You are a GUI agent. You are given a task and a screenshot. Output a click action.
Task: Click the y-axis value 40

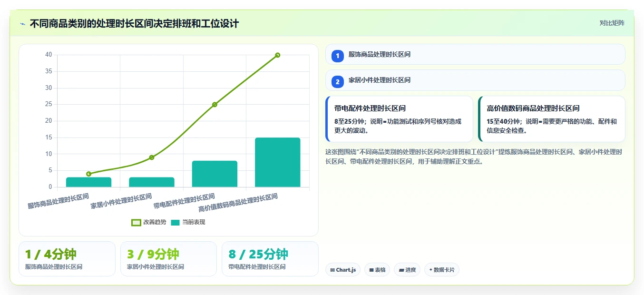pos(49,55)
